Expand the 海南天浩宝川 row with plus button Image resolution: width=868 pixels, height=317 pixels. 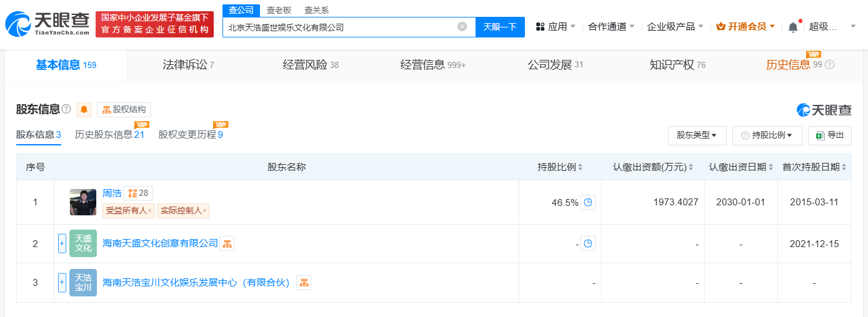pos(62,283)
